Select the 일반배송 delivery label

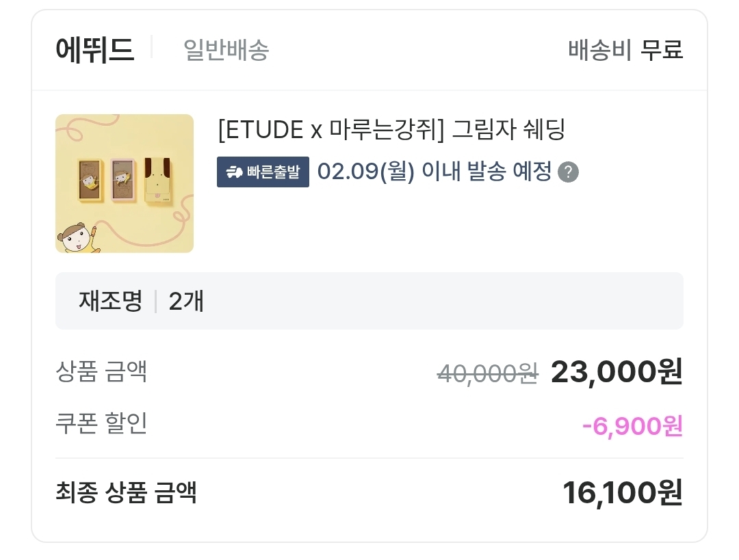click(226, 50)
